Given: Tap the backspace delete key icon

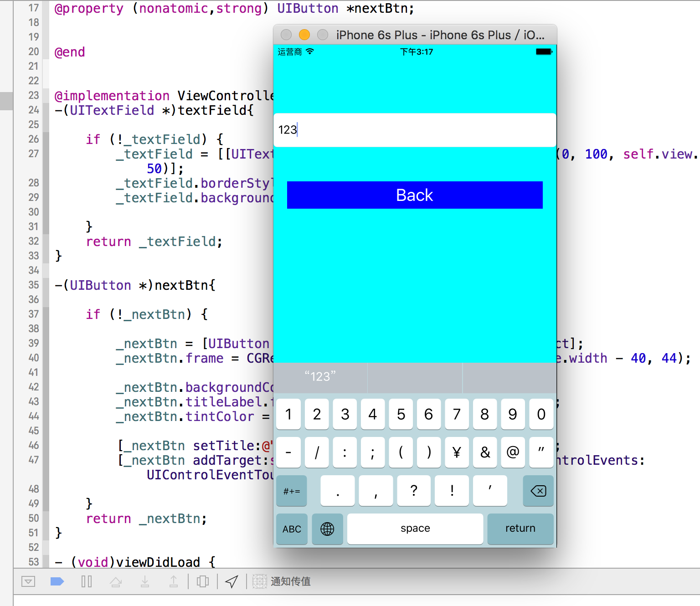Looking at the screenshot, I should [538, 491].
